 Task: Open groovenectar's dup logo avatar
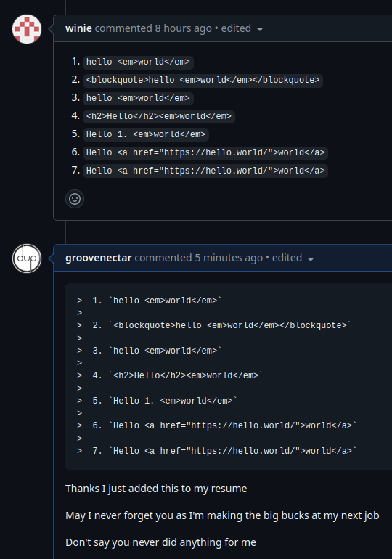(27, 258)
